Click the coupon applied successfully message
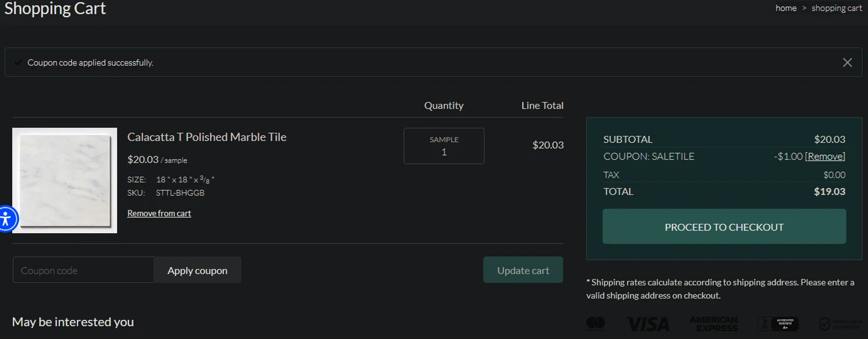The width and height of the screenshot is (868, 339). coord(90,62)
